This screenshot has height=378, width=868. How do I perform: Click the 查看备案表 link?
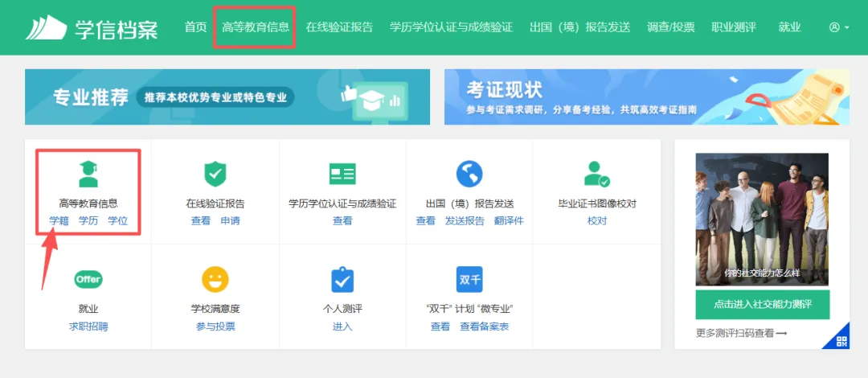point(484,327)
